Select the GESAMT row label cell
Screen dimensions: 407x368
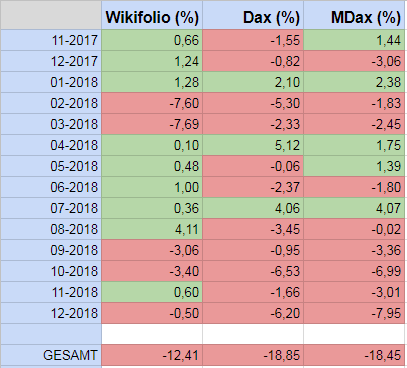(51, 355)
